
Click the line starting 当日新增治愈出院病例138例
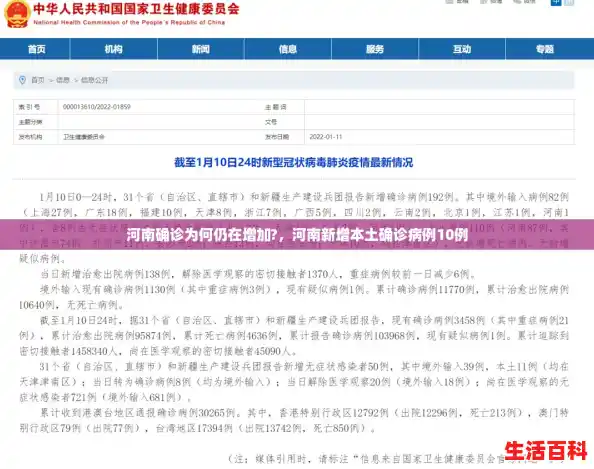click(x=258, y=274)
